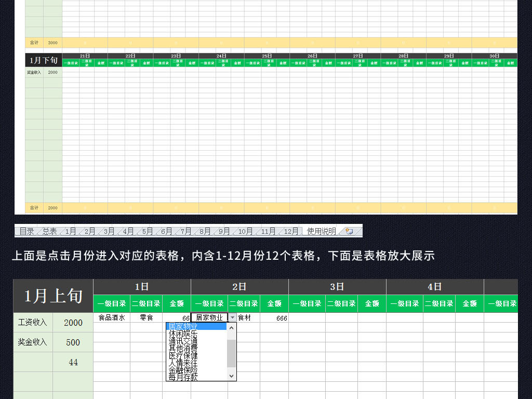
Task: Select the 工资收入 income cell
Action: click(33, 323)
